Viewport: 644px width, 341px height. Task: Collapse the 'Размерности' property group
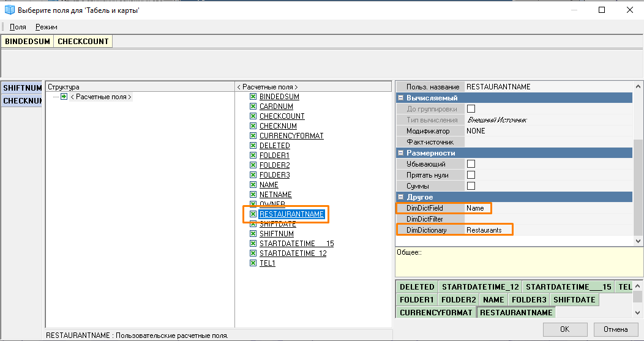click(x=400, y=153)
